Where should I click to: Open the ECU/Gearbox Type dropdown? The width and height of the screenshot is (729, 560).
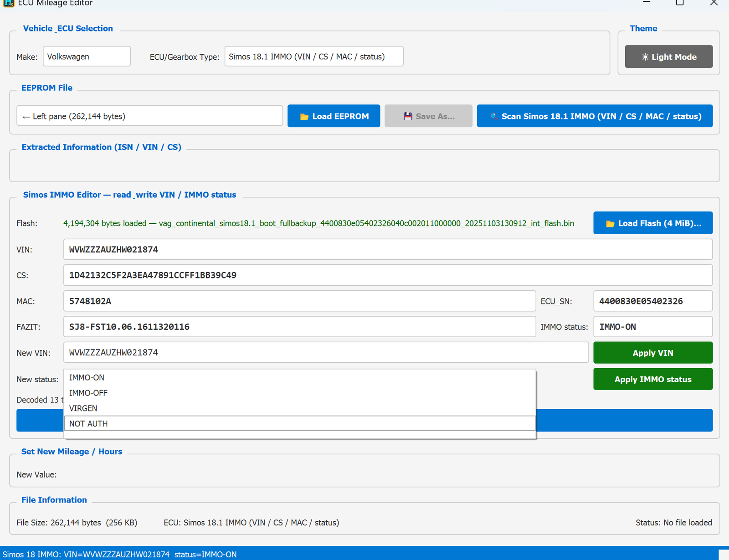click(313, 57)
